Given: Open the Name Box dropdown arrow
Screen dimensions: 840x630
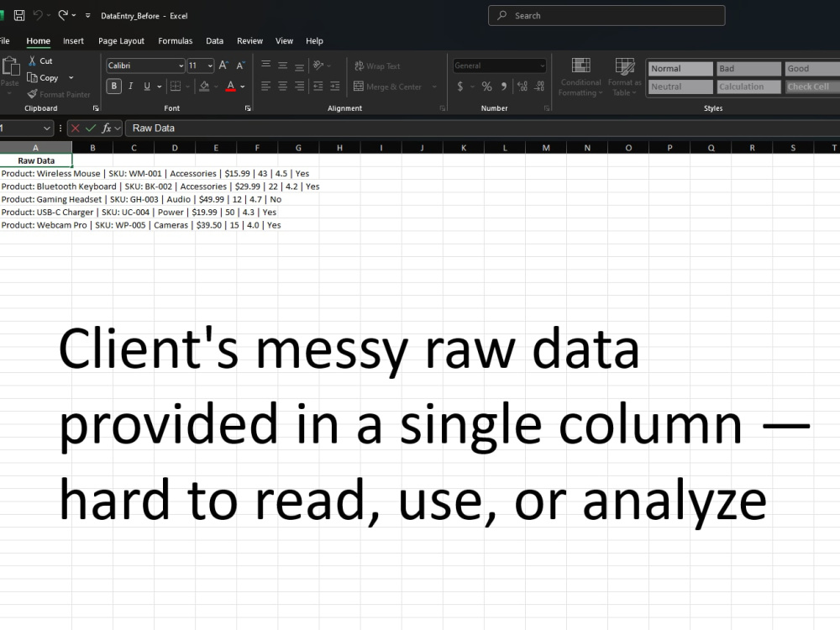Looking at the screenshot, I should (46, 128).
